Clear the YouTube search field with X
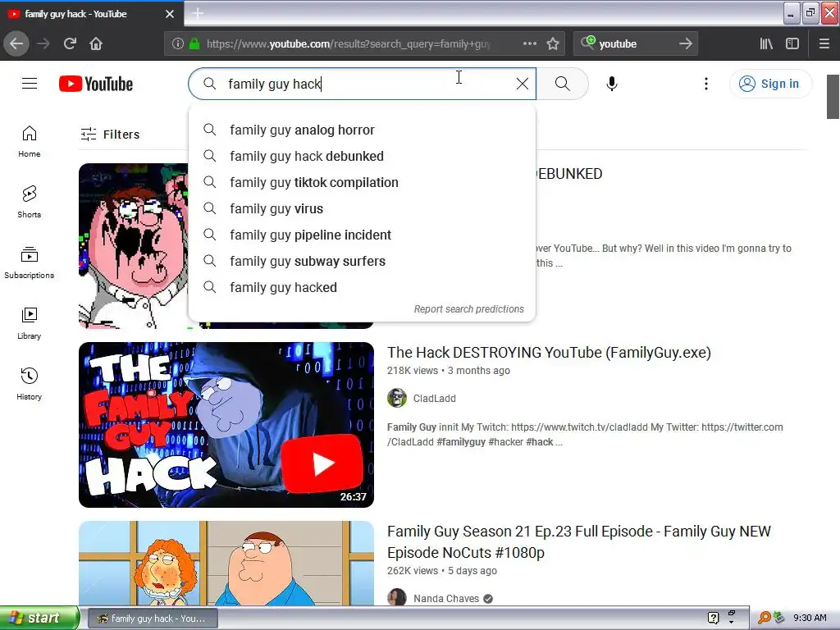 (523, 84)
